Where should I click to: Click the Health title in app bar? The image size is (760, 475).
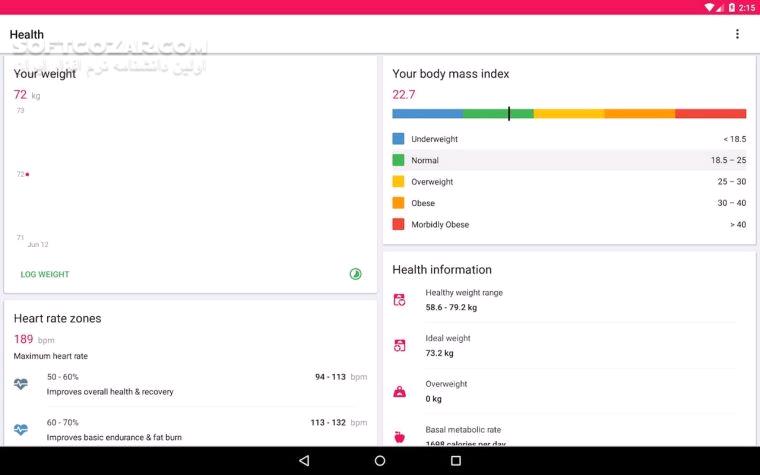[x=27, y=34]
